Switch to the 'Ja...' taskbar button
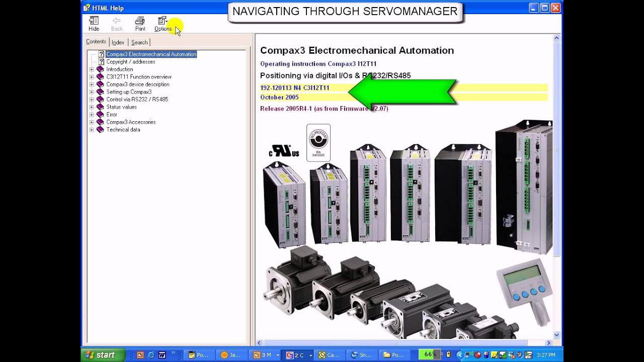644x362 pixels. click(x=231, y=355)
